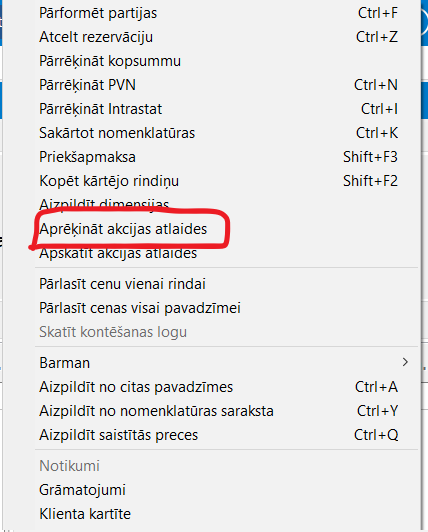Click Aizpildīt dimensijas menu entry
428x532 pixels.
(227, 205)
